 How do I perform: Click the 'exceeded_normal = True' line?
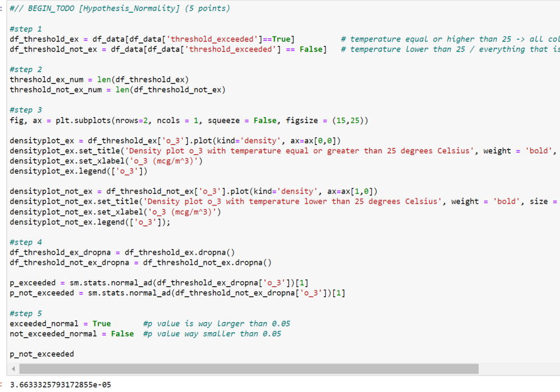[60, 324]
